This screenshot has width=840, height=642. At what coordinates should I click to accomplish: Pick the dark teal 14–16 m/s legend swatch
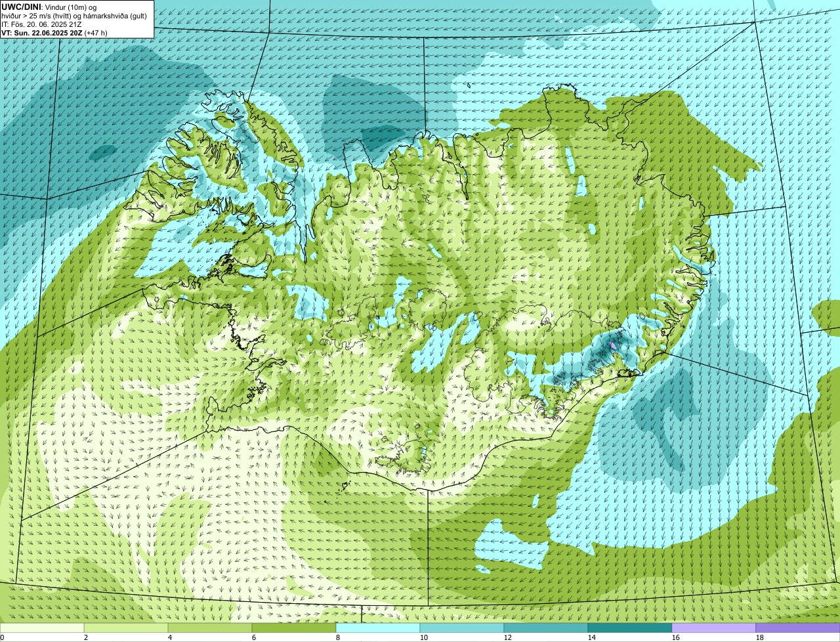[630, 628]
